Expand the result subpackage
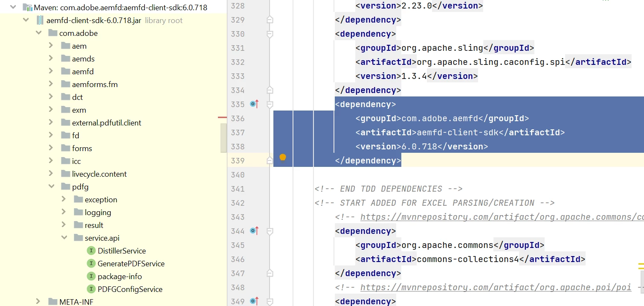644x306 pixels. pos(64,225)
